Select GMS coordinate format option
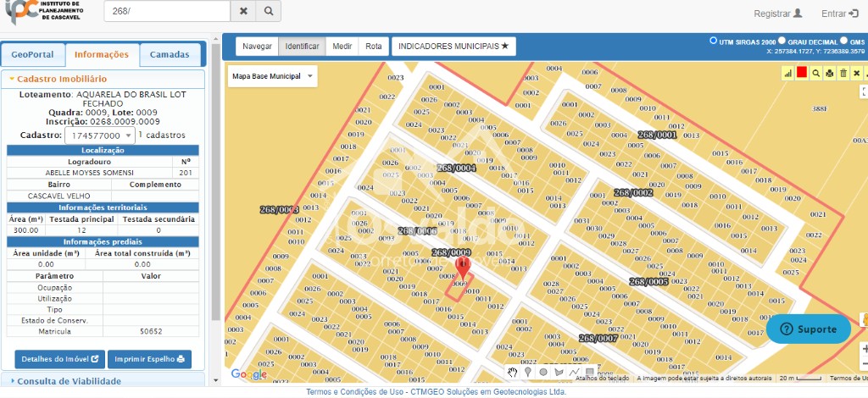The image size is (868, 398). 844,41
